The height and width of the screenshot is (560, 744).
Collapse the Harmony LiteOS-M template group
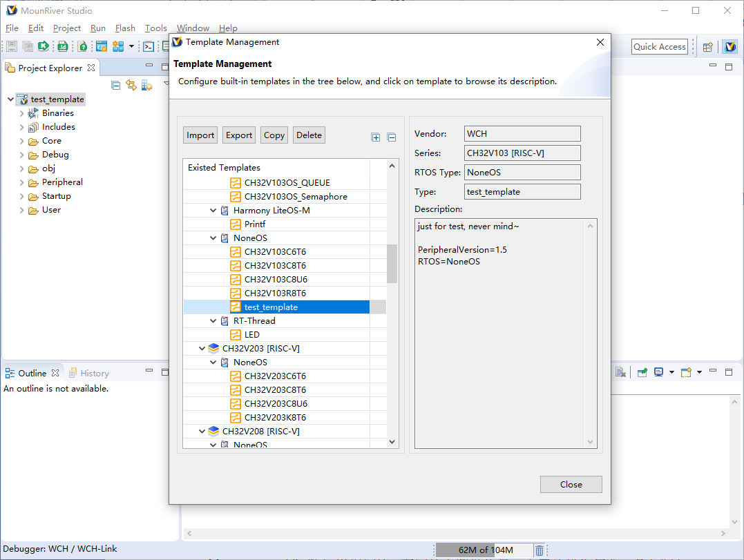[x=213, y=211]
